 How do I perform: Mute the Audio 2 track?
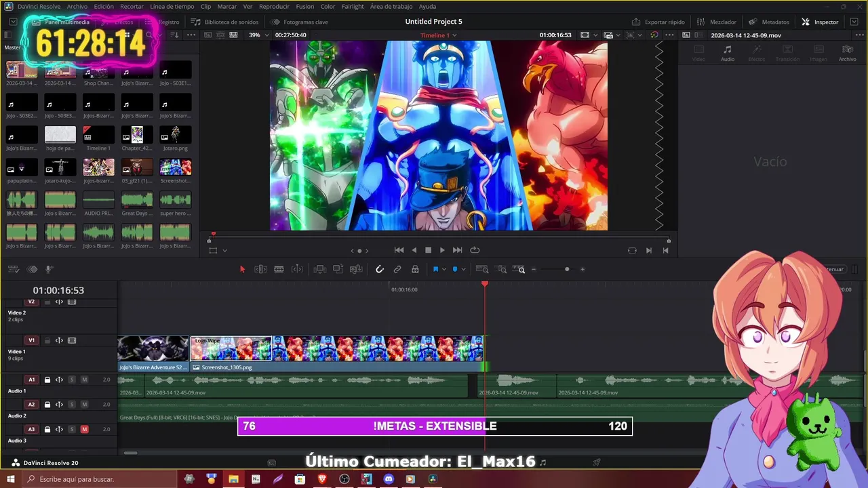(84, 405)
